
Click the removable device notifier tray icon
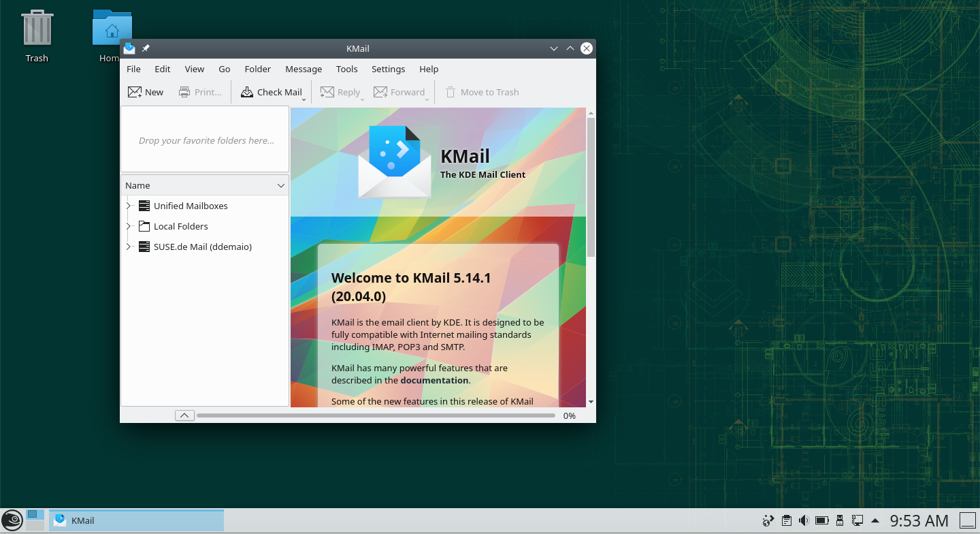click(840, 521)
